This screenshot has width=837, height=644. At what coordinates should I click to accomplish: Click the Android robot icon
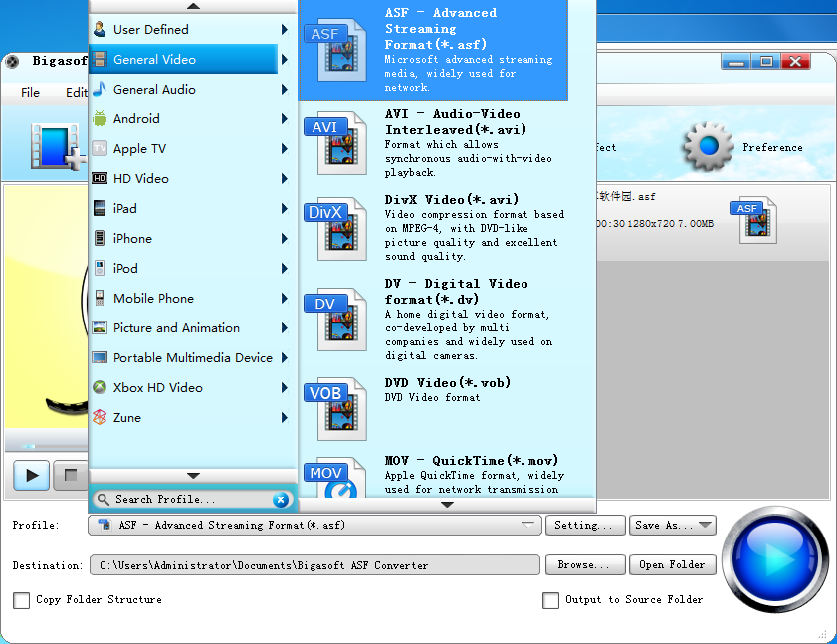tap(100, 118)
